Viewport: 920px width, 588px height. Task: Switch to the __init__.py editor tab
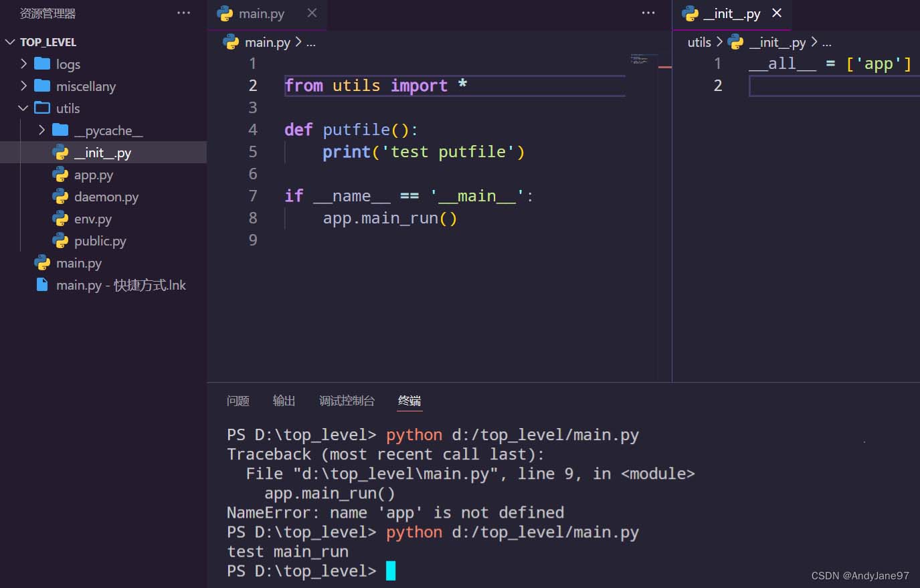pyautogui.click(x=732, y=14)
